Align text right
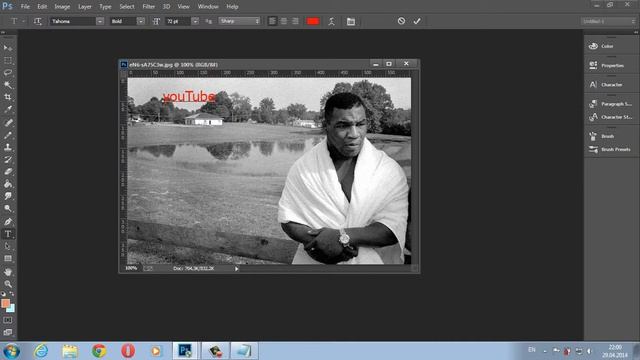640x360 pixels. point(295,21)
